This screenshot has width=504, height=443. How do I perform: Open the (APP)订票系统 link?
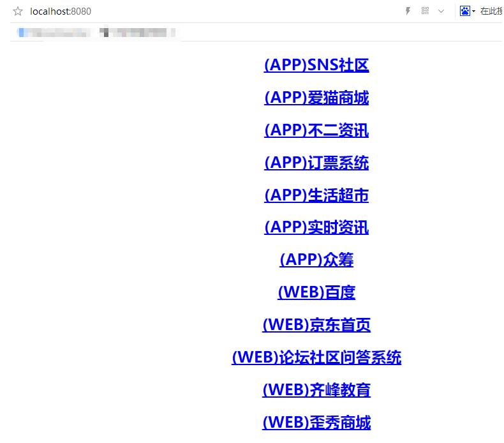[316, 163]
